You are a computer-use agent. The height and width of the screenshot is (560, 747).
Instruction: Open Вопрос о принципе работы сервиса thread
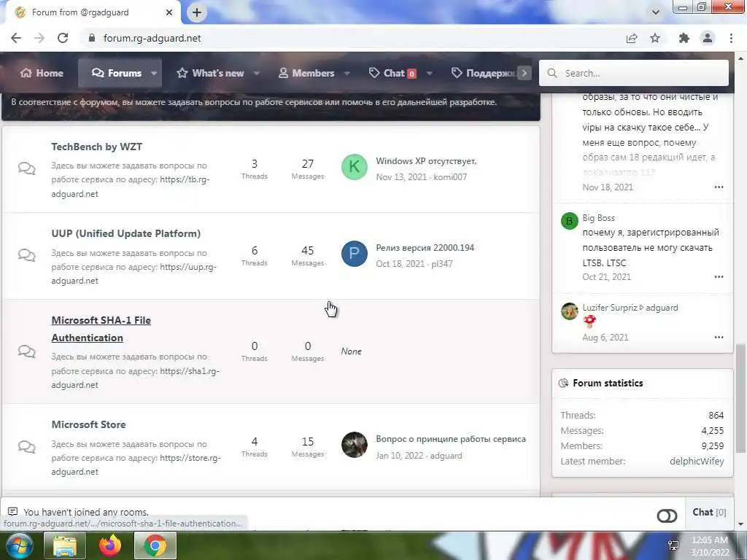point(451,439)
